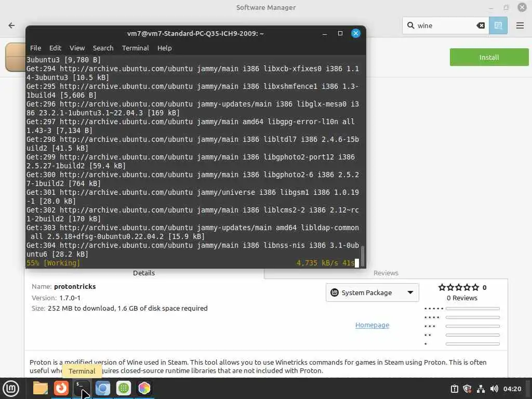This screenshot has width=532, height=399.
Task: Click the protontricks package name text
Action: 75,287
